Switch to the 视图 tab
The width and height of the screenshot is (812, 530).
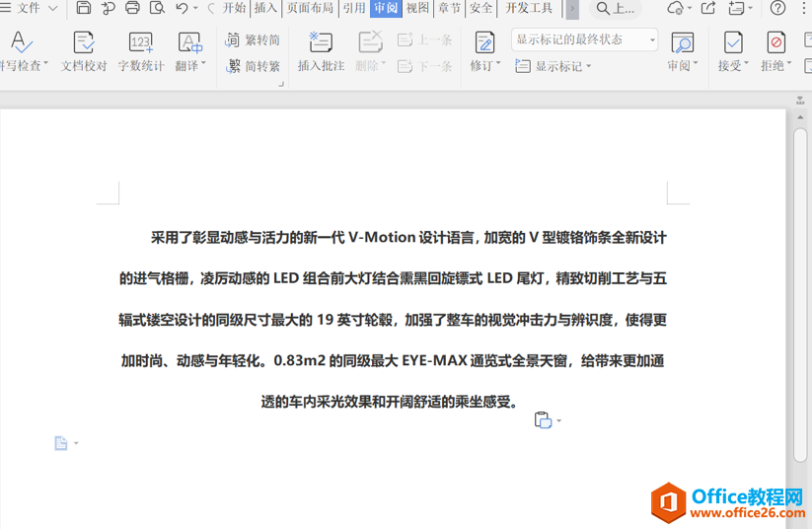[417, 8]
